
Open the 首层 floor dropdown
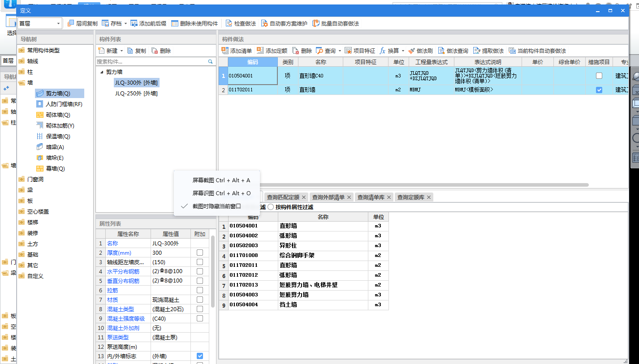[58, 23]
